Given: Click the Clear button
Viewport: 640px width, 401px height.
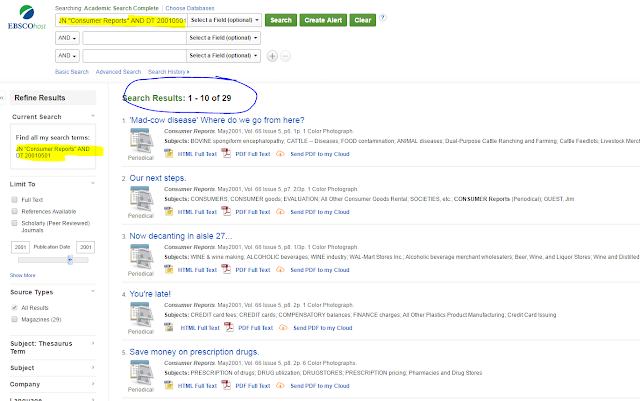Looking at the screenshot, I should [362, 20].
